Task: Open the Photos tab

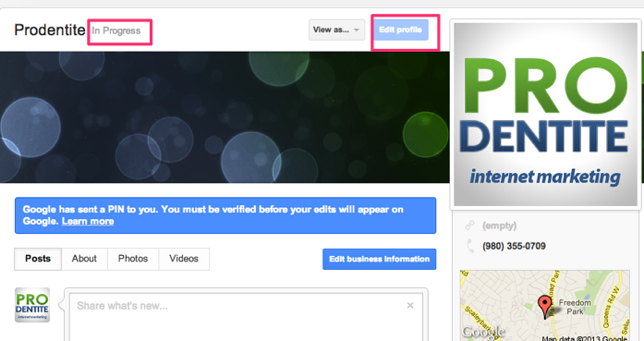Action: [x=133, y=259]
